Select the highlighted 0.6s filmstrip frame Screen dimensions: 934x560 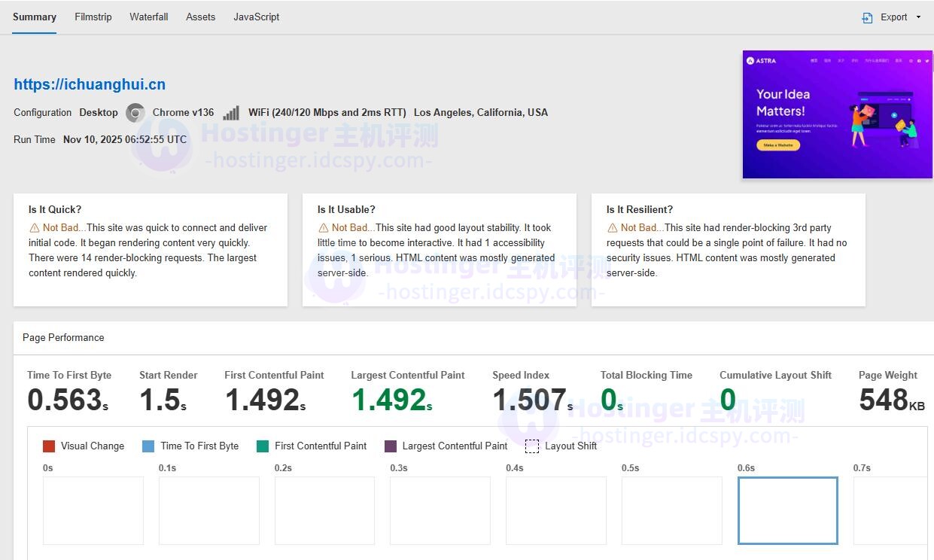pyautogui.click(x=787, y=510)
